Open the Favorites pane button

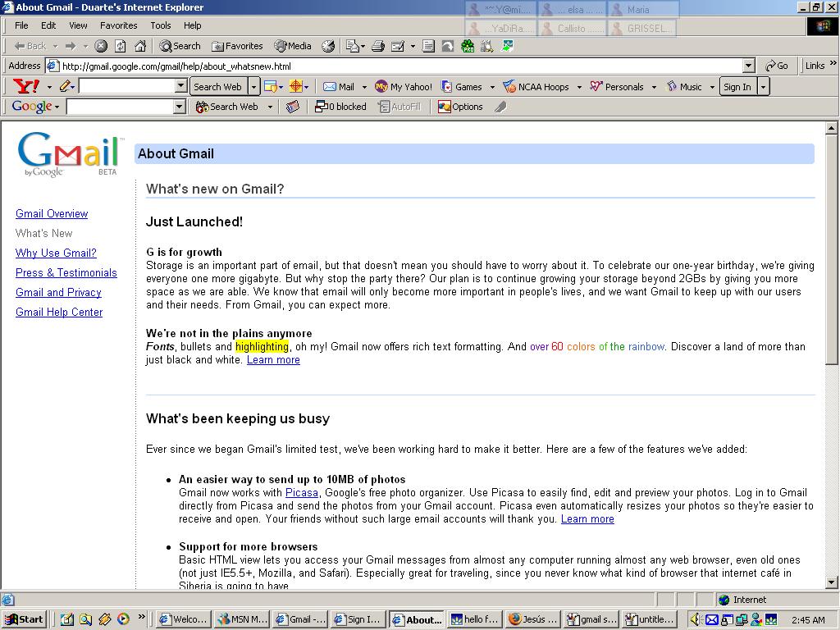pos(237,46)
